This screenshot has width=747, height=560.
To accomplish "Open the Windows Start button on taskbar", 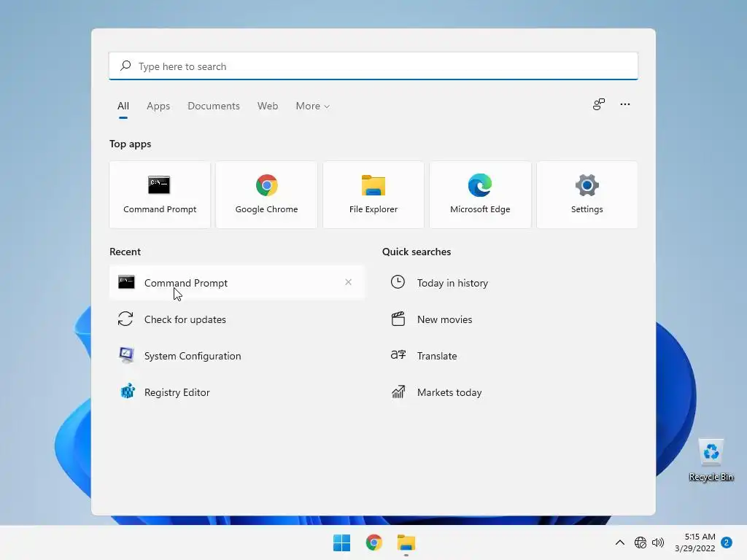I will point(341,542).
